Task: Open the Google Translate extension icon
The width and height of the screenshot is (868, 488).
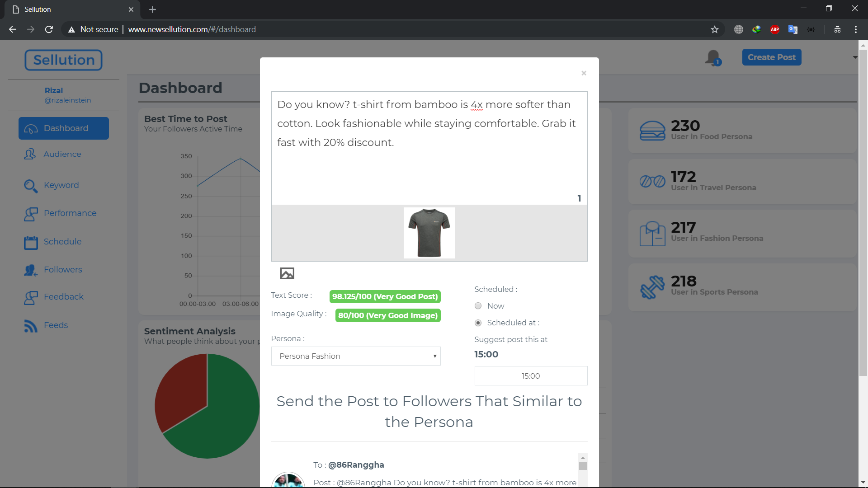Action: point(793,29)
